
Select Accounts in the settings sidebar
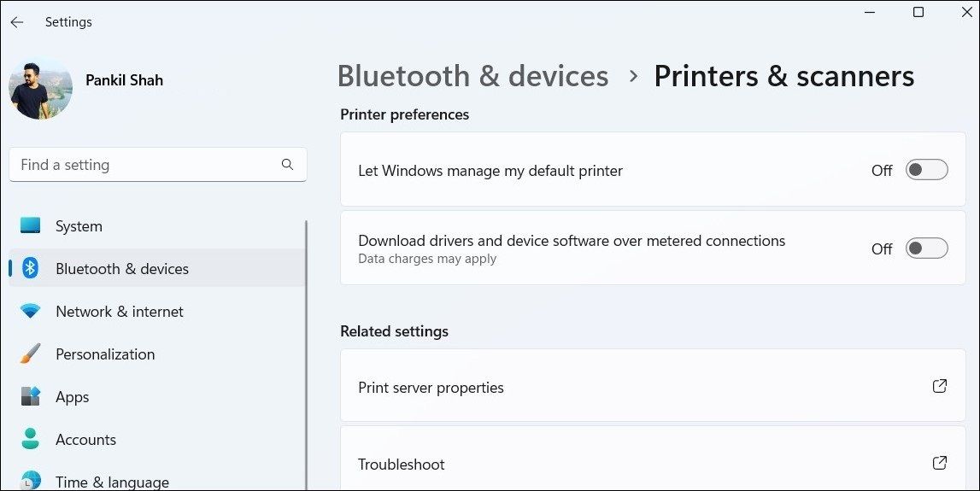coord(85,440)
